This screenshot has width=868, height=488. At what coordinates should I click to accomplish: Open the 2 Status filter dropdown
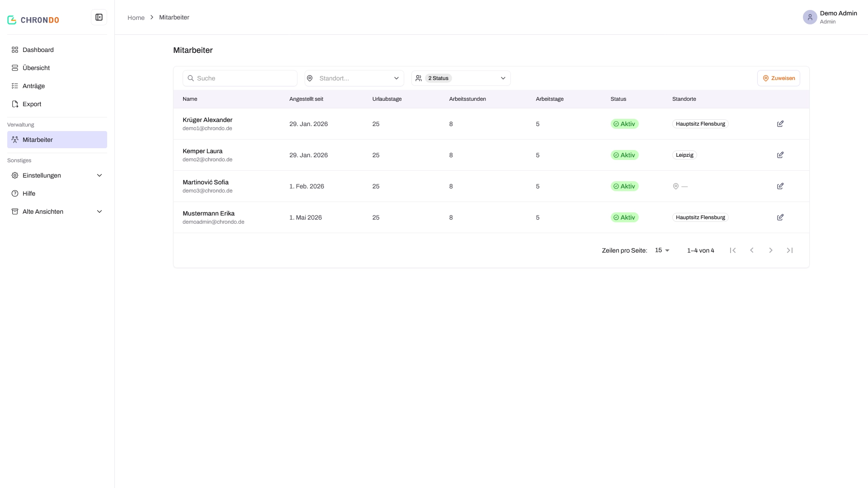click(461, 78)
